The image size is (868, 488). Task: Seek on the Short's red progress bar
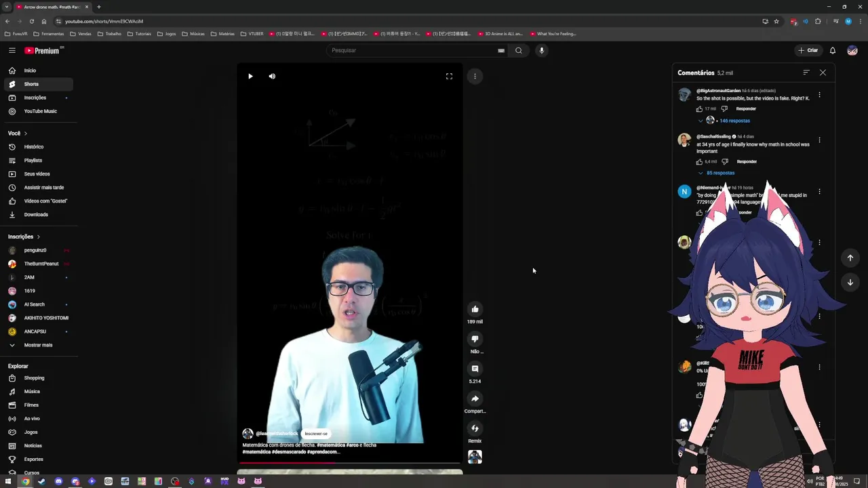pyautogui.click(x=350, y=463)
